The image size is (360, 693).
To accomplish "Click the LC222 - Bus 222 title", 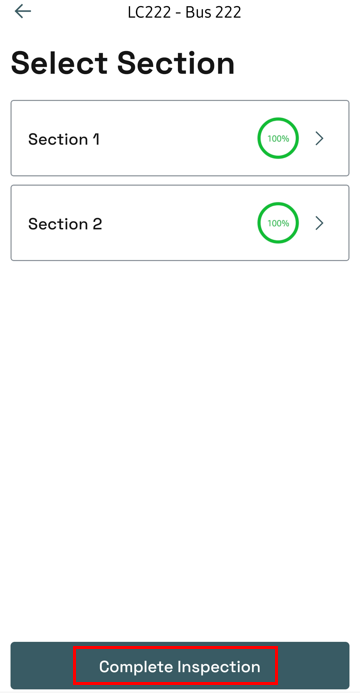I will pos(184,12).
